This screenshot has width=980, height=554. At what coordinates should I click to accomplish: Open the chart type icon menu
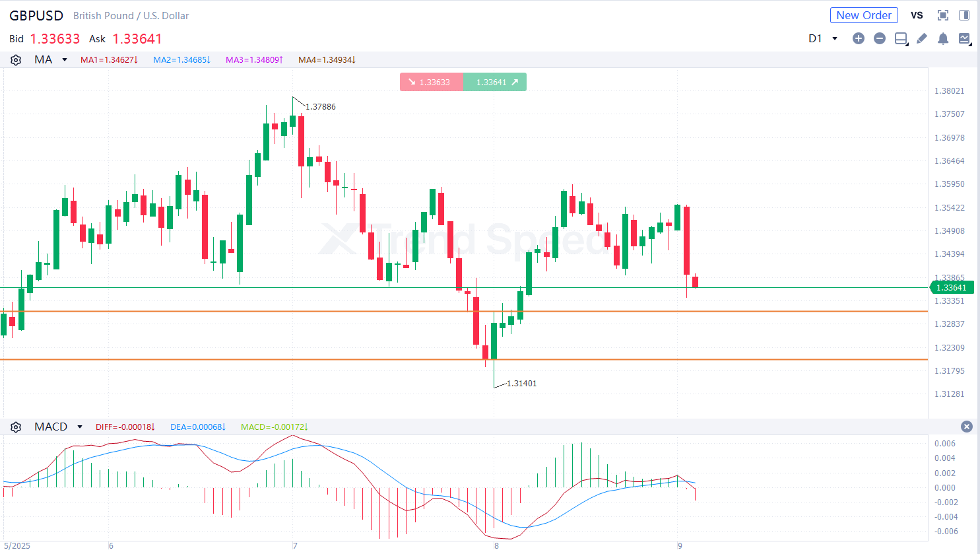964,38
